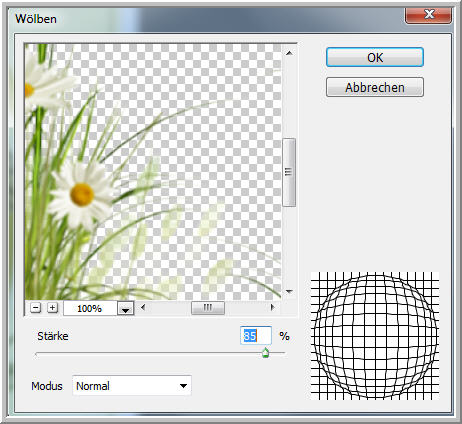Click the preview scroll right arrow
Viewport: 462px width, 424px height.
(x=273, y=307)
